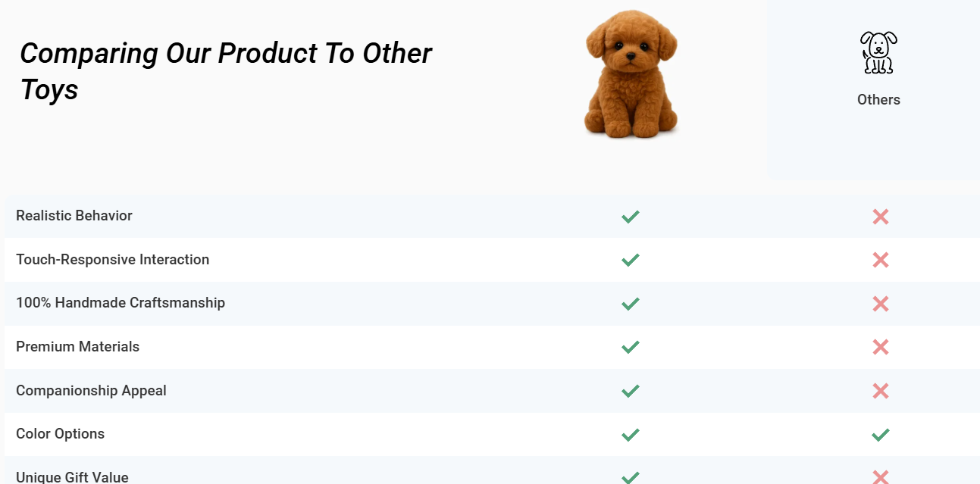
Task: Select the Realistic Behavior row label
Action: pos(74,216)
